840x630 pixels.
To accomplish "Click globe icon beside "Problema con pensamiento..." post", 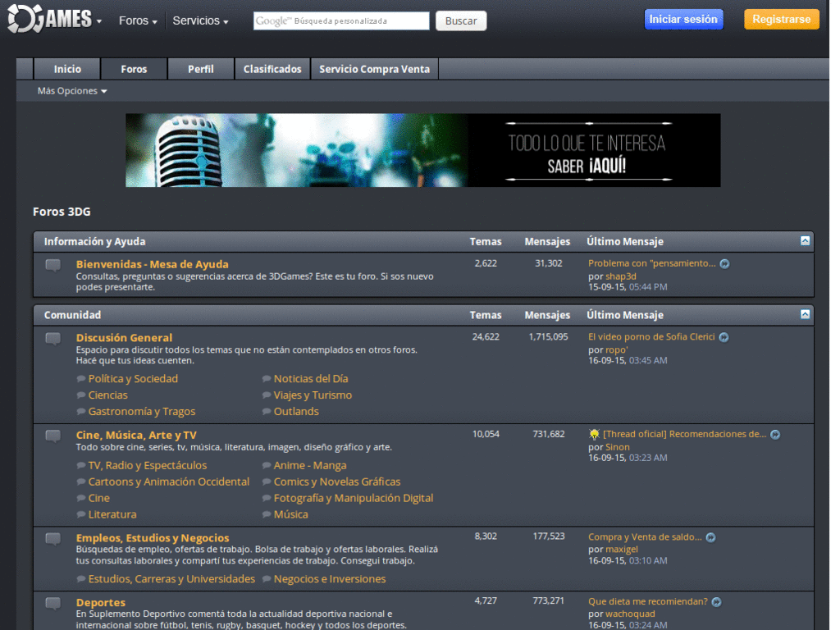I will 724,263.
